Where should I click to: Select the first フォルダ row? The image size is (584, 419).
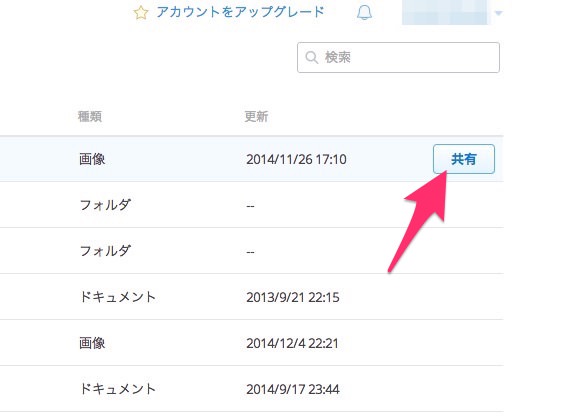[252, 205]
